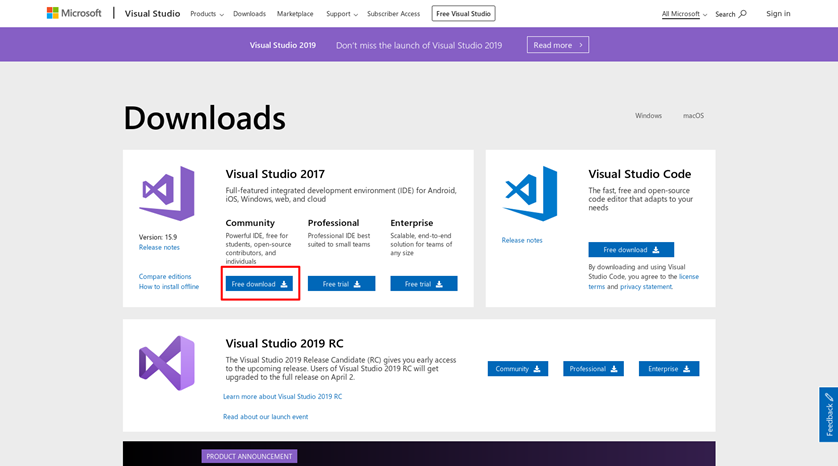The width and height of the screenshot is (838, 466).
Task: Click Professional Free trial button
Action: point(342,284)
